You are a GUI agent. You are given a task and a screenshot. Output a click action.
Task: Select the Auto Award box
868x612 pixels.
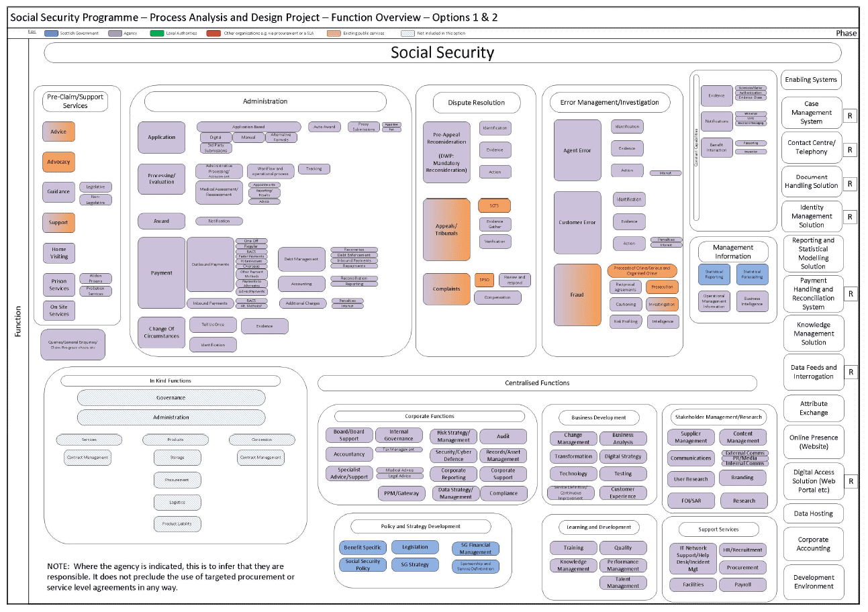[x=324, y=127]
